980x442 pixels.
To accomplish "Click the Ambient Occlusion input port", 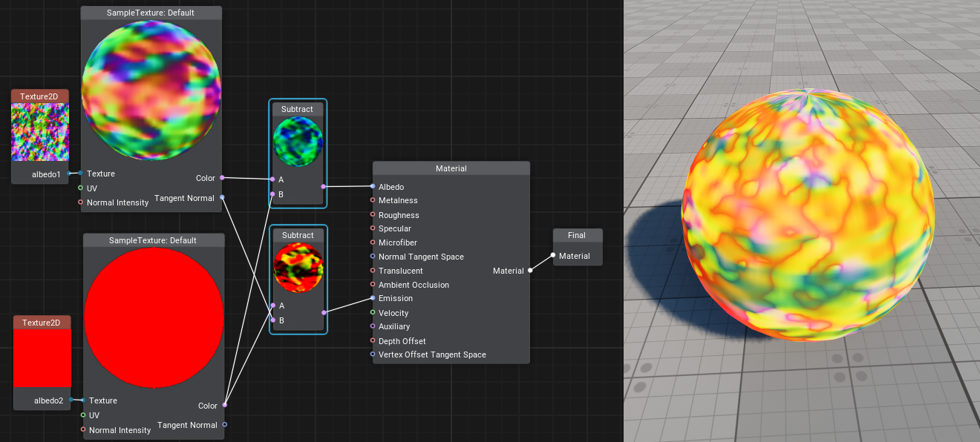I will [373, 285].
